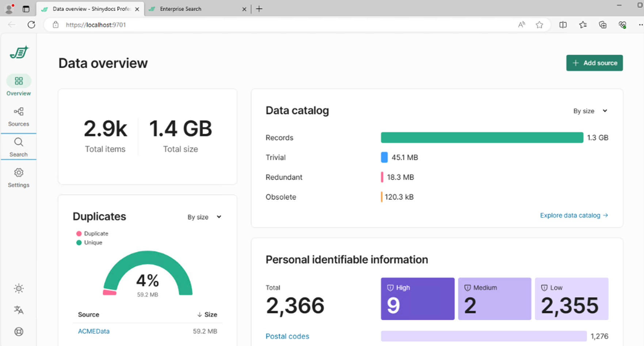Open the Explore data catalog link
This screenshot has width=644, height=346.
point(573,215)
